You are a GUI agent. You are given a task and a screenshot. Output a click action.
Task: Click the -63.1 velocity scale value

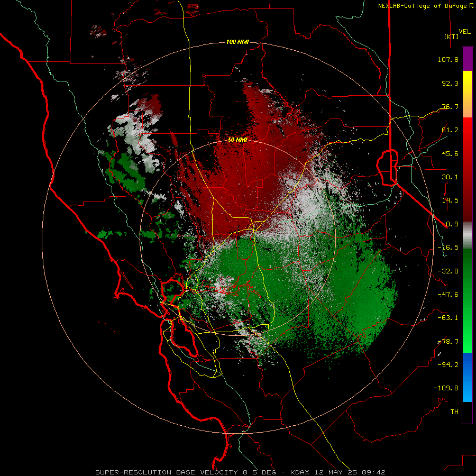[448, 318]
